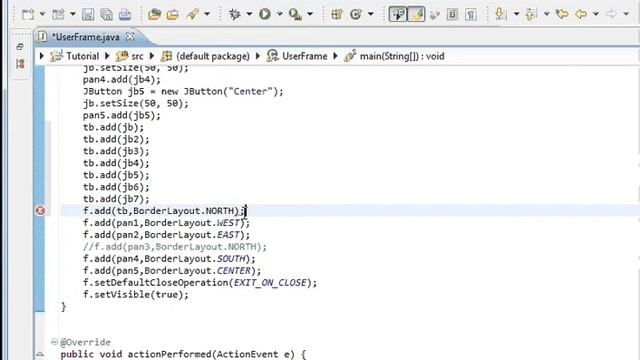The image size is (640, 360).
Task: Select main(String[]) : void breadcrumb item
Action: (402, 56)
